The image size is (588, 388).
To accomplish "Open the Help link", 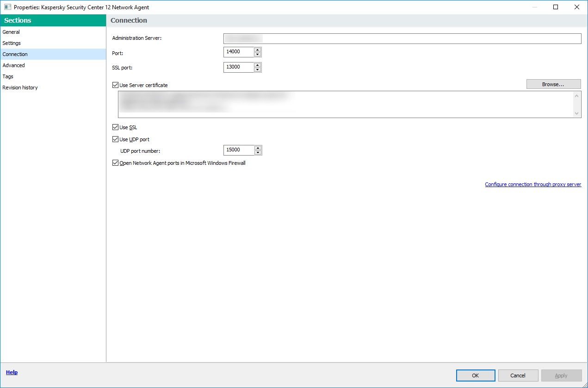I will point(12,372).
